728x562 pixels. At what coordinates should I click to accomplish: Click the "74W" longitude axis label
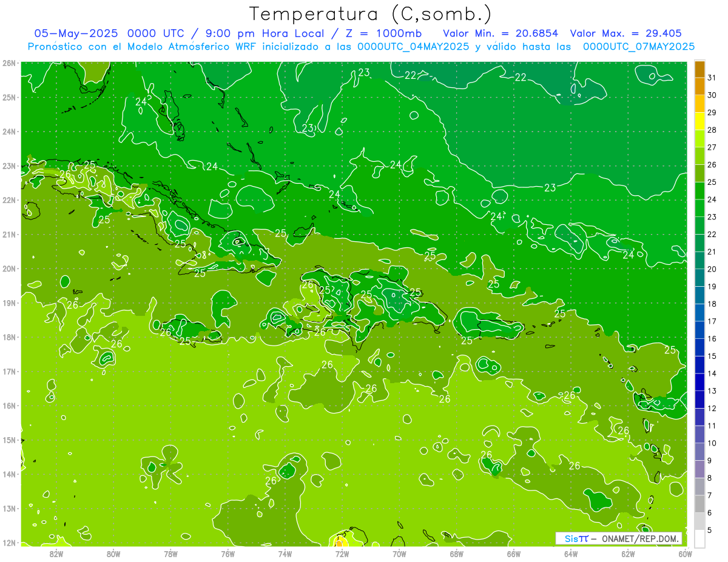coord(285,553)
